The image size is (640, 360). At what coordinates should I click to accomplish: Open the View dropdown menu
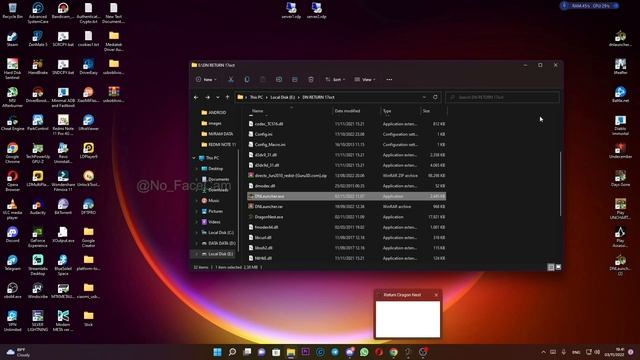365,80
